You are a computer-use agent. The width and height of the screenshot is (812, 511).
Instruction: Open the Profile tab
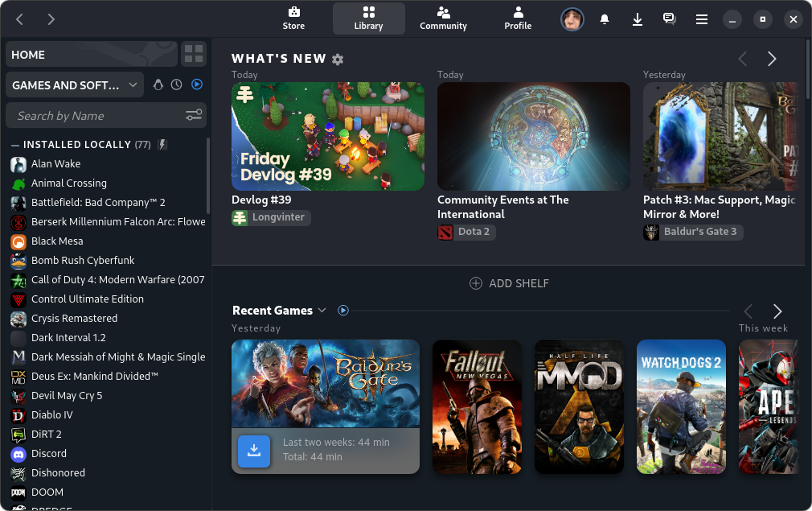point(518,19)
